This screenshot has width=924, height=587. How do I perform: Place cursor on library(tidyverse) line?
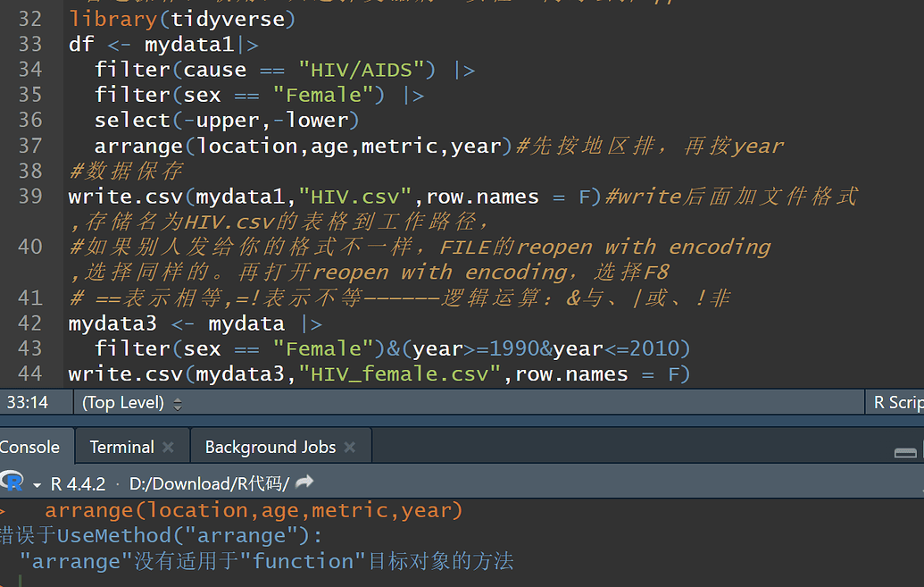181,19
